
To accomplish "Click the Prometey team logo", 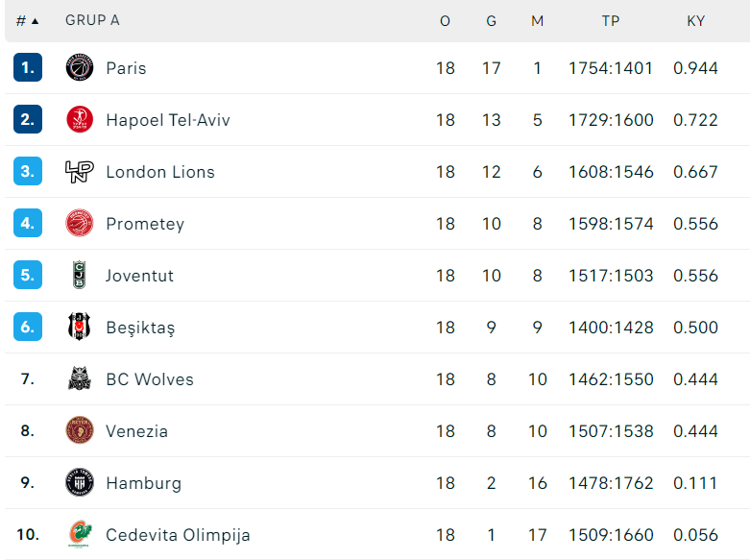I will click(80, 224).
